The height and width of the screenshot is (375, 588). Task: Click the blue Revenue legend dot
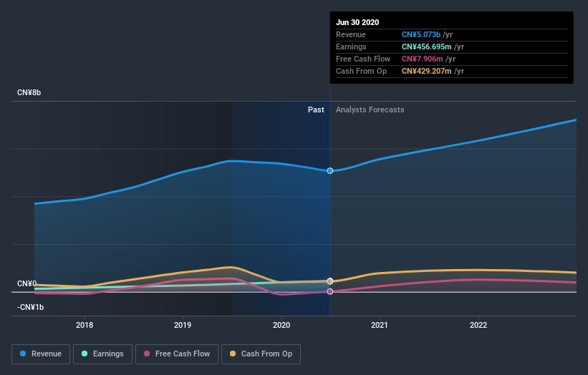click(x=23, y=354)
